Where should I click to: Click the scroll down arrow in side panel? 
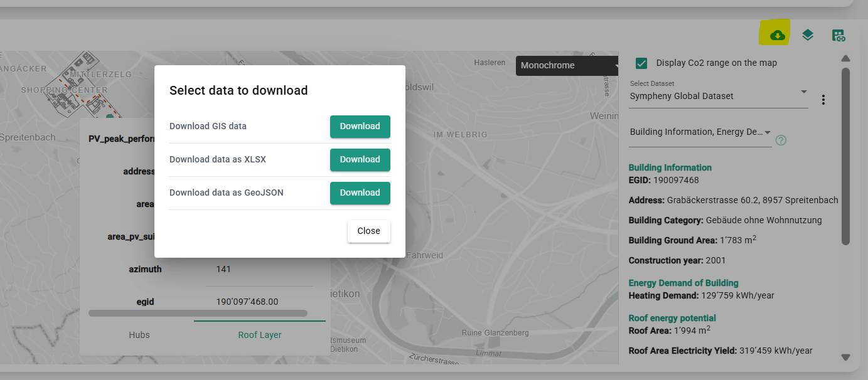pos(845,357)
